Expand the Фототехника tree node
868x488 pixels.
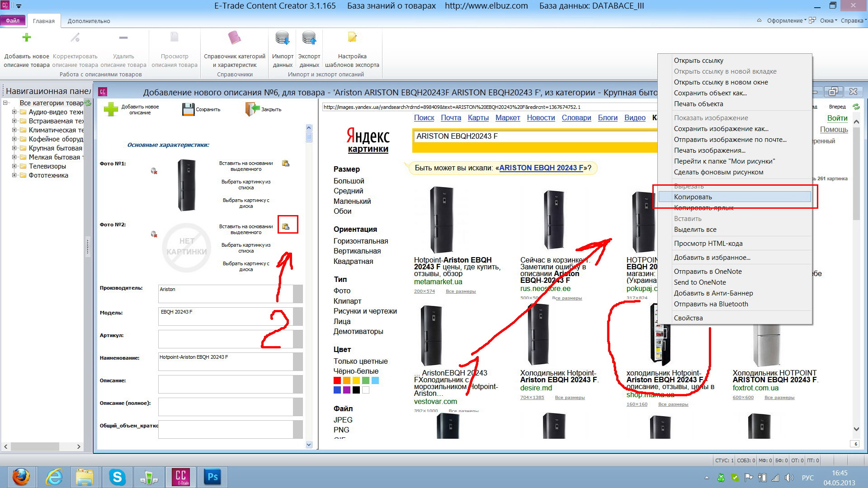point(14,175)
